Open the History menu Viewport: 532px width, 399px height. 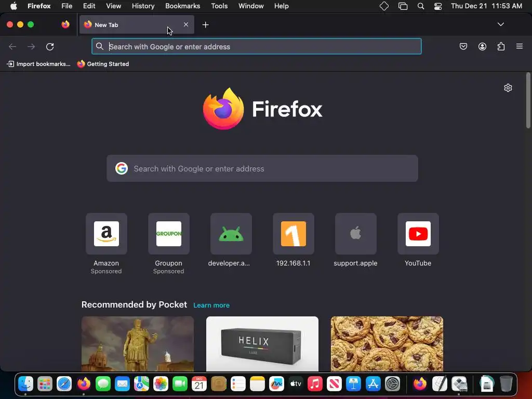point(143,6)
